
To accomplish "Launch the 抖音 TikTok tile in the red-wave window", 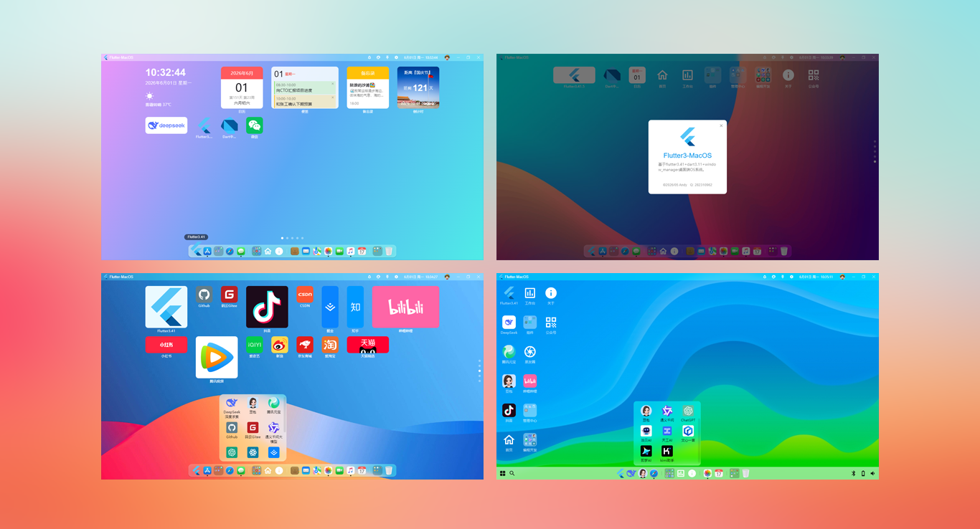I will pyautogui.click(x=267, y=307).
